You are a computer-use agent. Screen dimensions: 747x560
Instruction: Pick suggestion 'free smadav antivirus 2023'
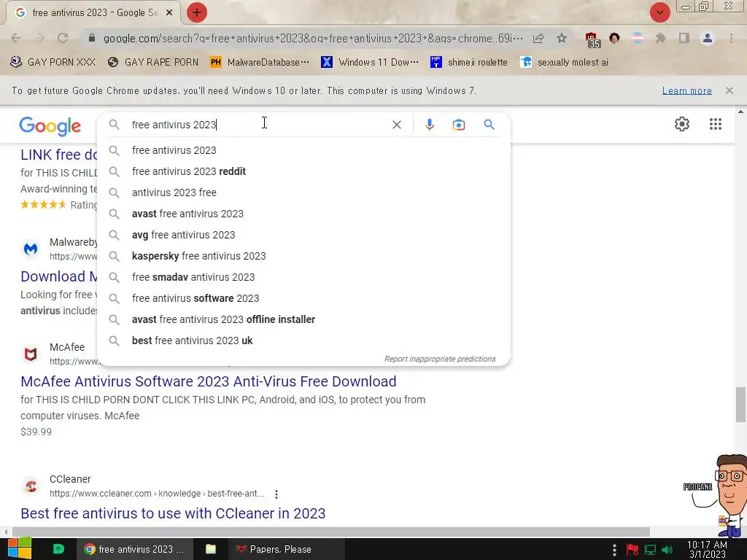click(304, 277)
